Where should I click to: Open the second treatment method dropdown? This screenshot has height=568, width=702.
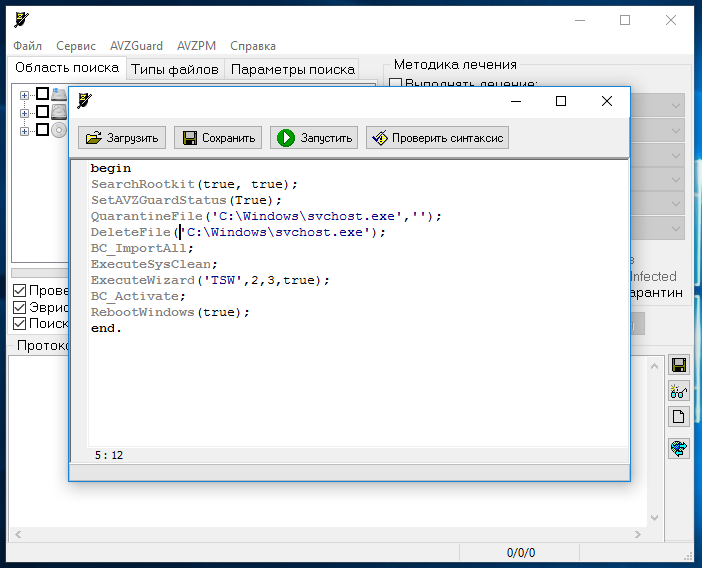tap(676, 131)
